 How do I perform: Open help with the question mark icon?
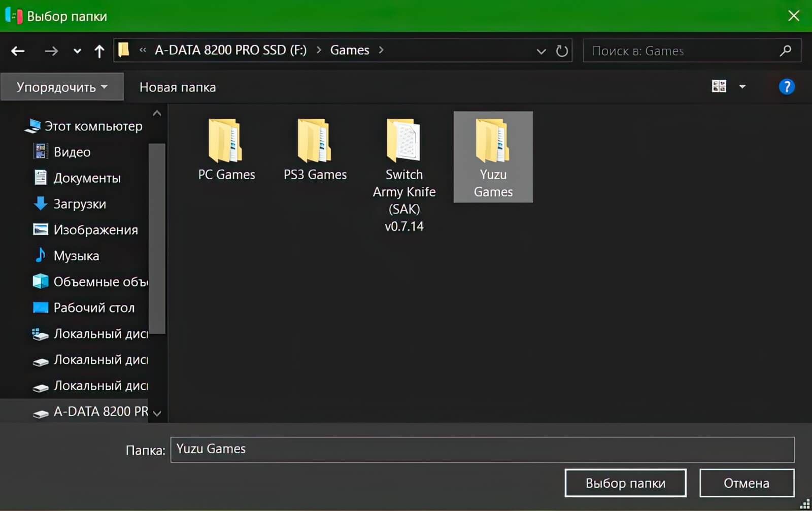point(787,87)
